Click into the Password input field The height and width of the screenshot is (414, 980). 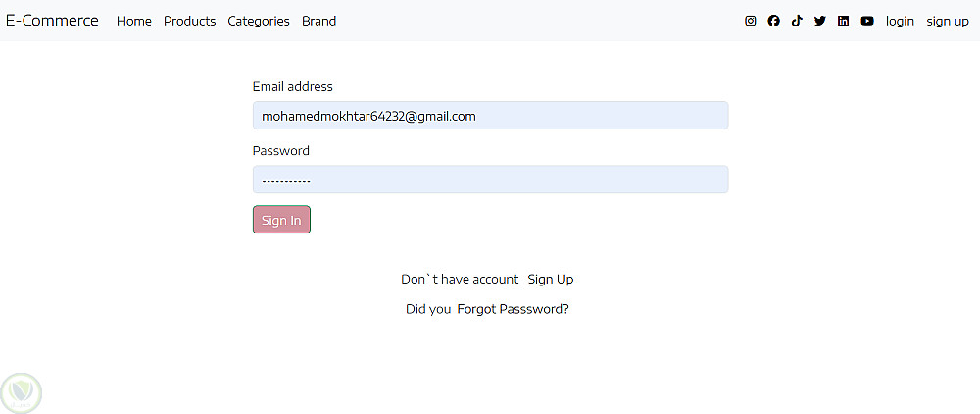pyautogui.click(x=490, y=180)
